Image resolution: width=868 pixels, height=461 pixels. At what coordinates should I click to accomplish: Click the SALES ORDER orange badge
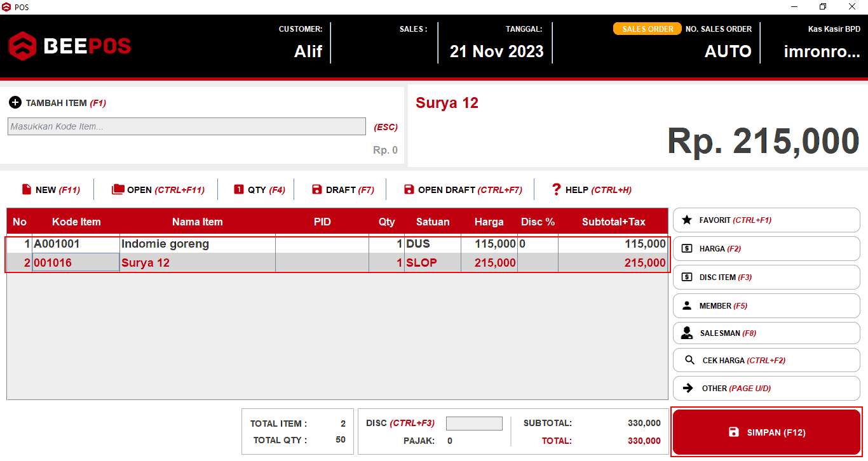pos(648,29)
